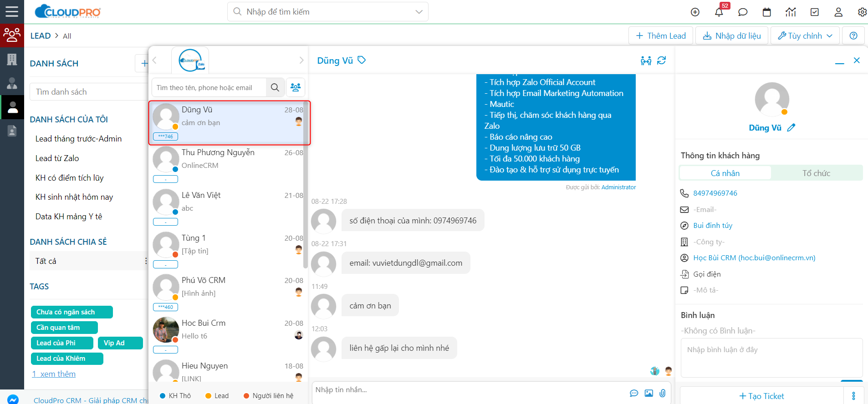Select the Leads module sidebar icon
This screenshot has width=868, height=404.
coord(12,35)
